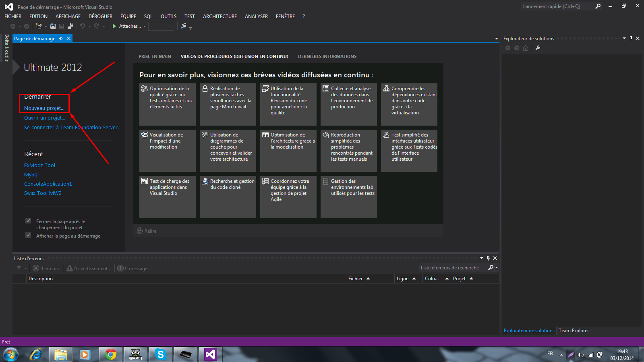Open Internet Explorer from the taskbar
Image resolution: width=644 pixels, height=362 pixels.
pyautogui.click(x=36, y=354)
